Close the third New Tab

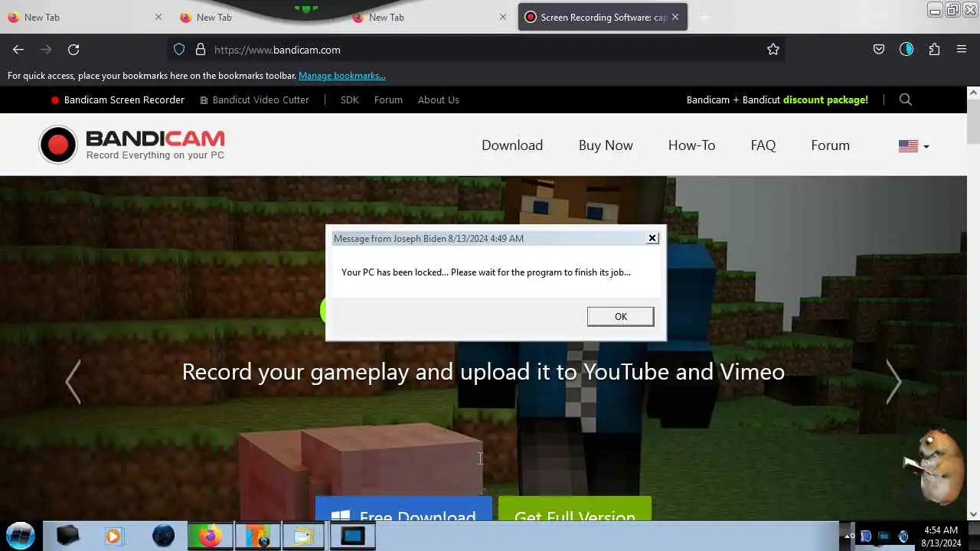(x=503, y=17)
